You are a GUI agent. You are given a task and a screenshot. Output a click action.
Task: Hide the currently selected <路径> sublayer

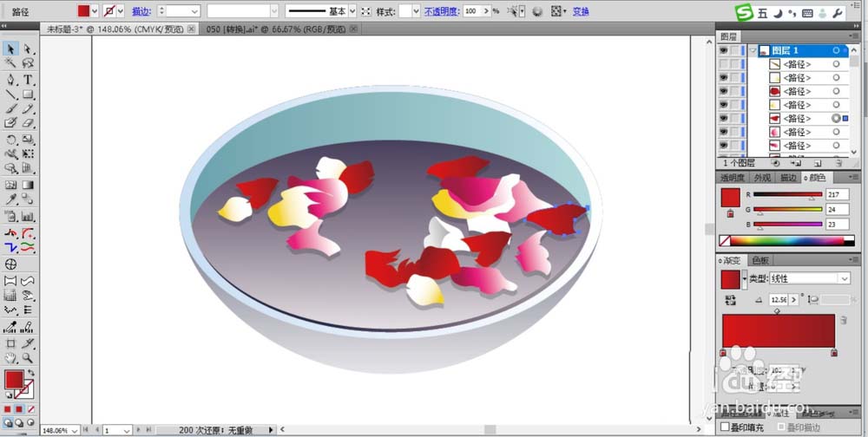pos(723,119)
